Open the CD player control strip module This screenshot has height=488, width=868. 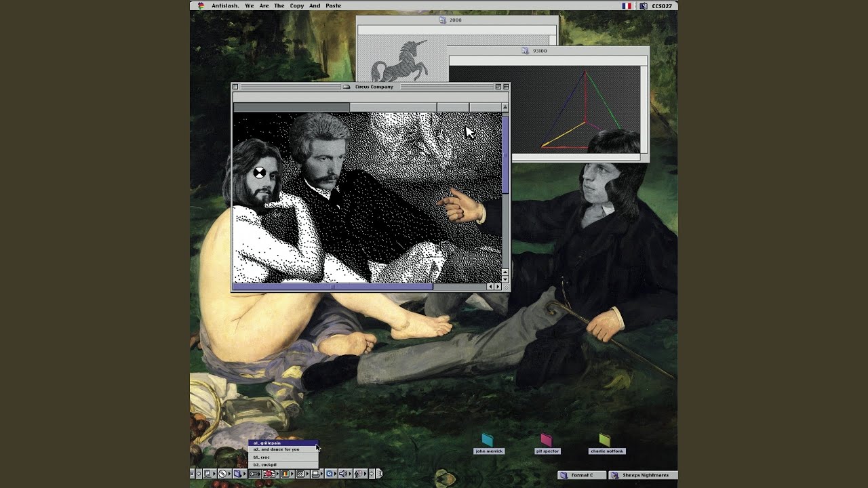222,474
